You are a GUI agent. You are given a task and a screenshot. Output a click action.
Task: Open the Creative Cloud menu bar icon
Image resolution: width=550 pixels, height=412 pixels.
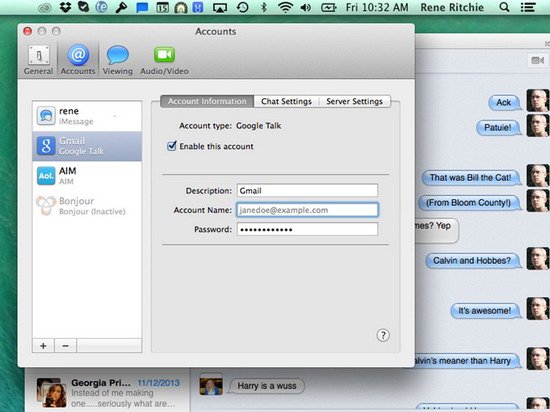45,8
